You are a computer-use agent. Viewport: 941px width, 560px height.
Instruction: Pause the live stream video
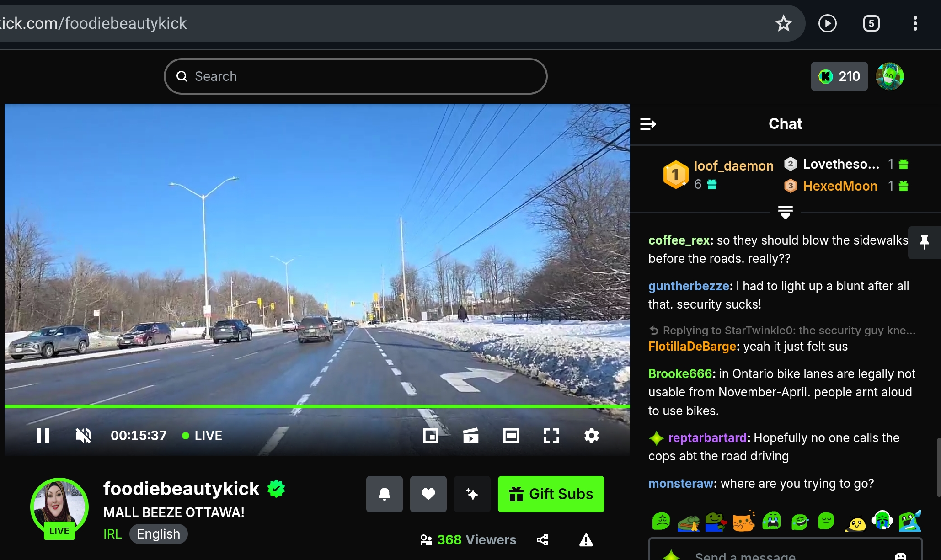(x=43, y=436)
